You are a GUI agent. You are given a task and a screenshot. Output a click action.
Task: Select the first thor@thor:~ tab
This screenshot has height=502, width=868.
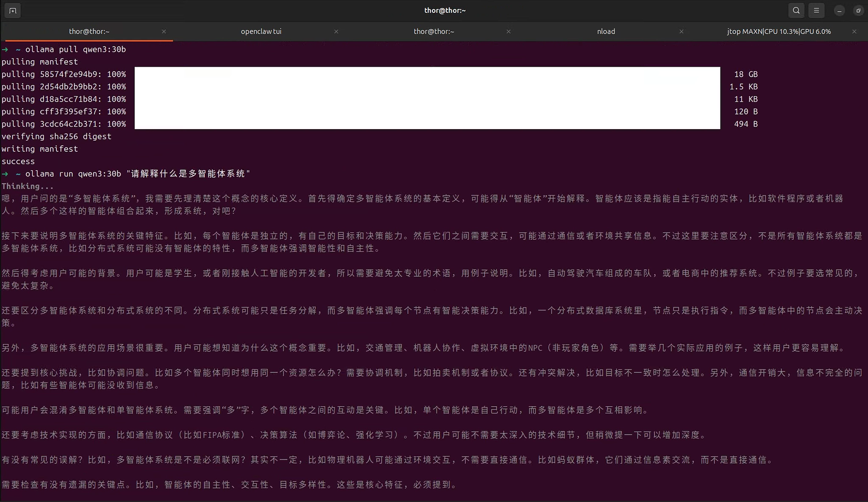tap(89, 31)
